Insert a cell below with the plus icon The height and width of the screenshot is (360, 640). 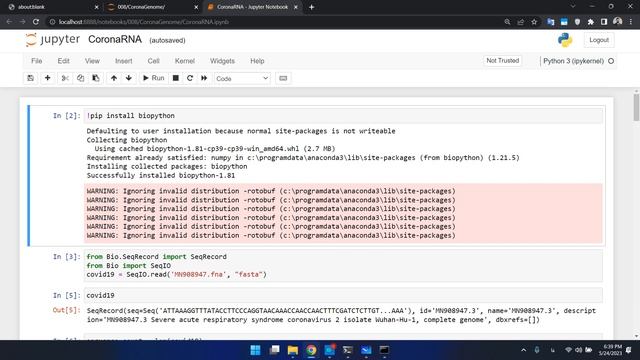click(47, 78)
